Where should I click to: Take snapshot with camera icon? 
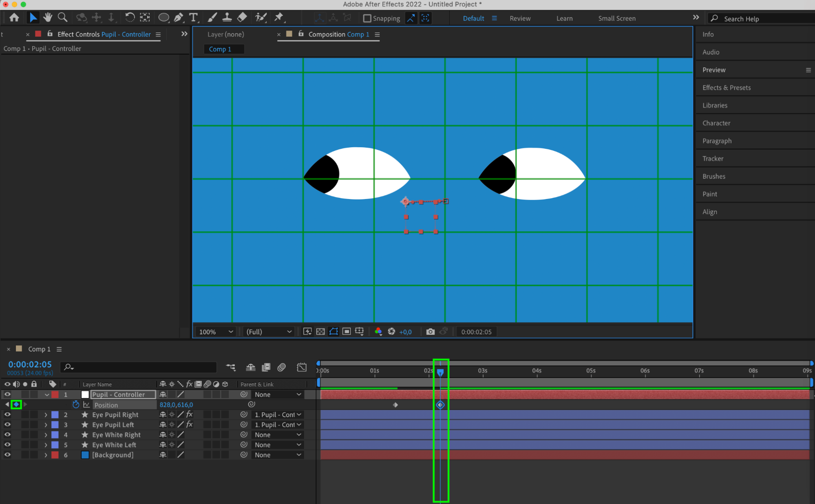[430, 332]
